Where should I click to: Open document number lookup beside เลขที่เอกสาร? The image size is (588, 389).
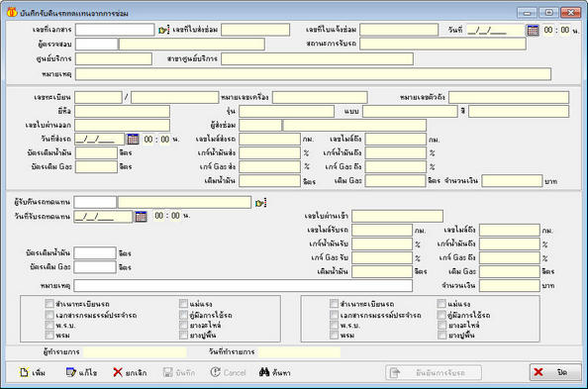tap(164, 30)
